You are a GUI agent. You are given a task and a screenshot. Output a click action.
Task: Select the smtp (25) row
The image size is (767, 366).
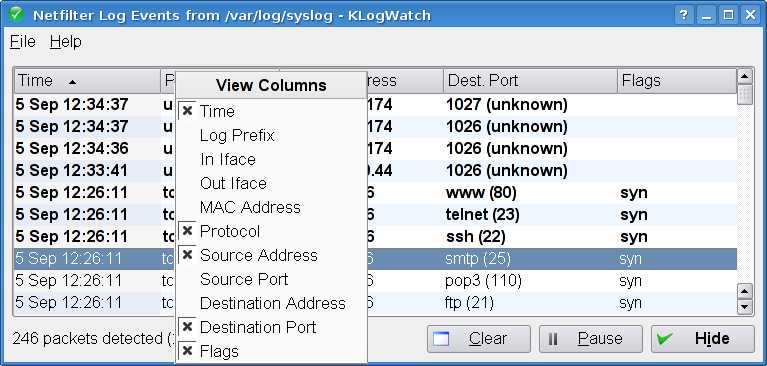tap(375, 259)
